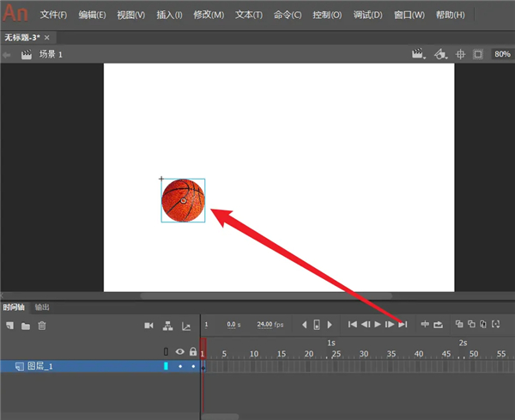The image size is (515, 420).
Task: Select the 图层_1 layer outline color swatch
Action: [167, 367]
